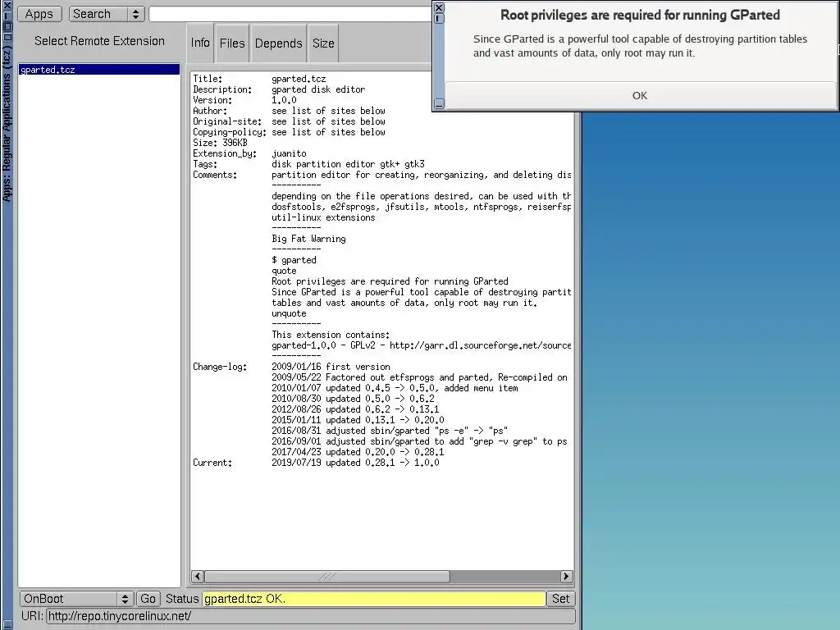Open the Depends tab
The width and height of the screenshot is (840, 630).
279,43
